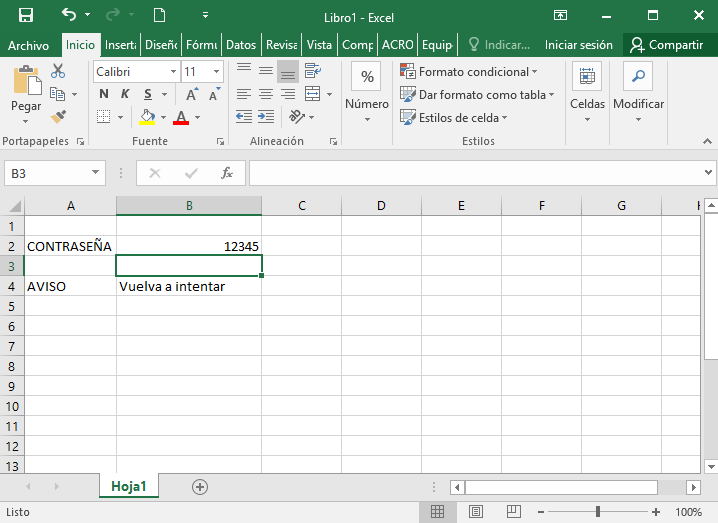
Task: Click the Indicar tell me box
Action: (x=499, y=45)
